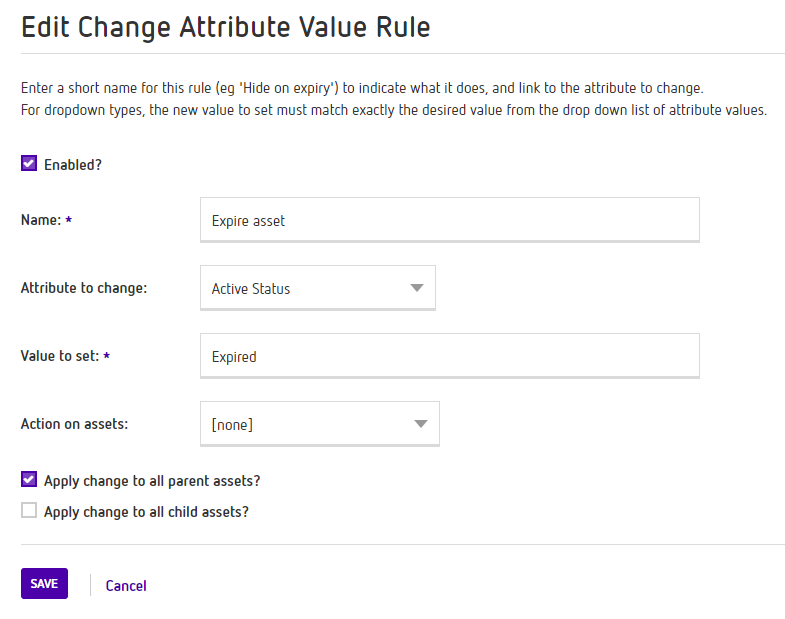Screen dimensions: 785x619
Task: Click the 'Action on assets:' label
Action: (x=75, y=424)
